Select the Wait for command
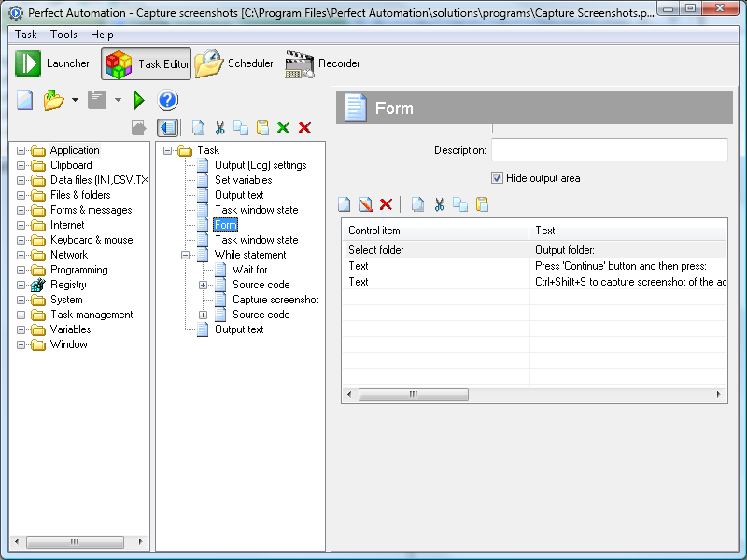Screen dimensions: 747x560 (x=250, y=270)
